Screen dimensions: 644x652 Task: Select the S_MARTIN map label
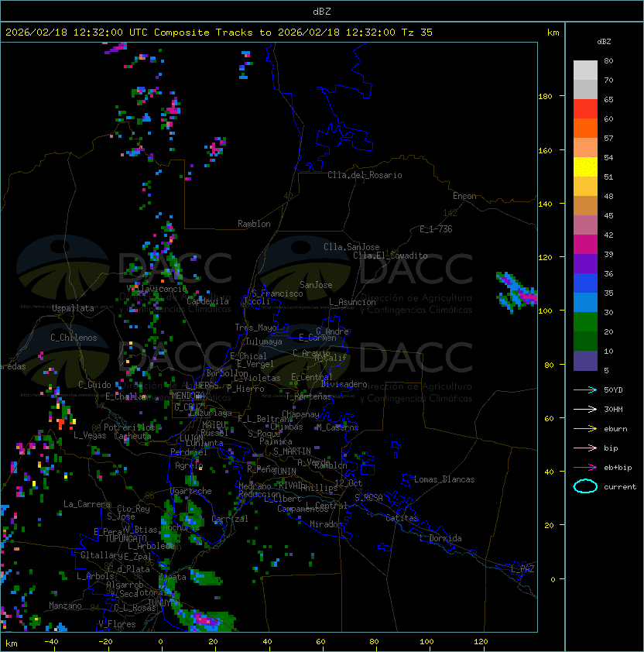[x=292, y=451]
